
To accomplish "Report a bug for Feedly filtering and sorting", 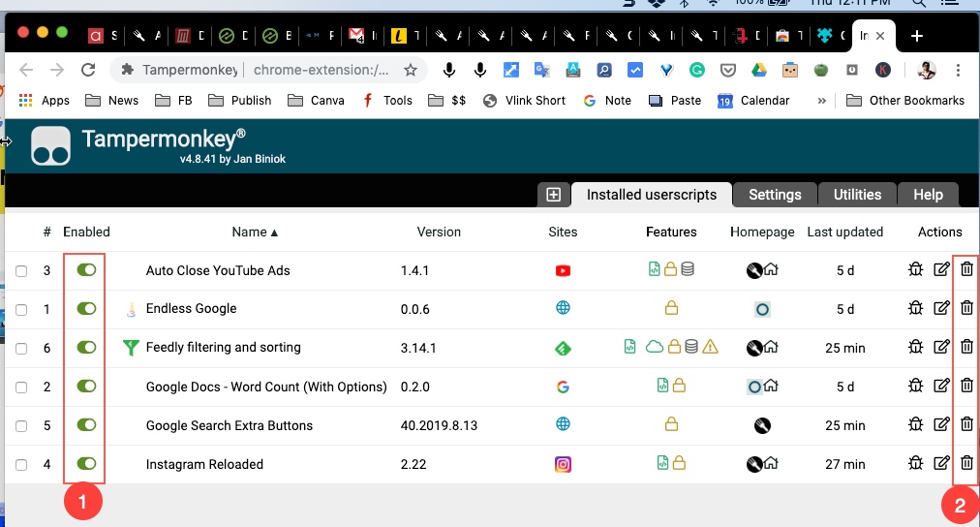I will click(x=916, y=347).
